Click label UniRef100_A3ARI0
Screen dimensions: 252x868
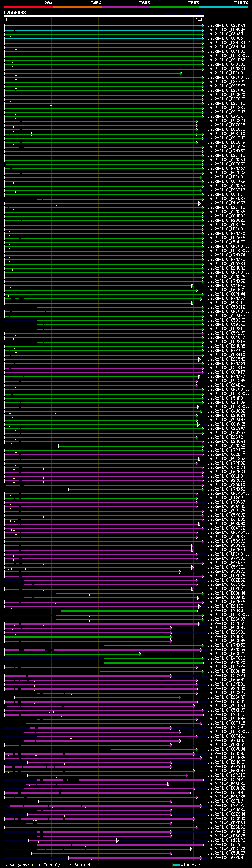point(226,485)
